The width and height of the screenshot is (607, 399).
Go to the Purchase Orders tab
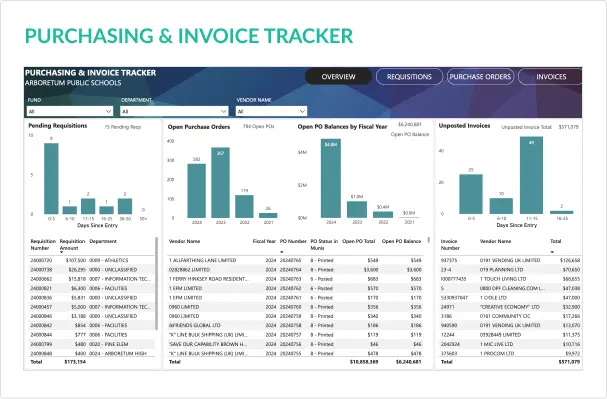[480, 77]
